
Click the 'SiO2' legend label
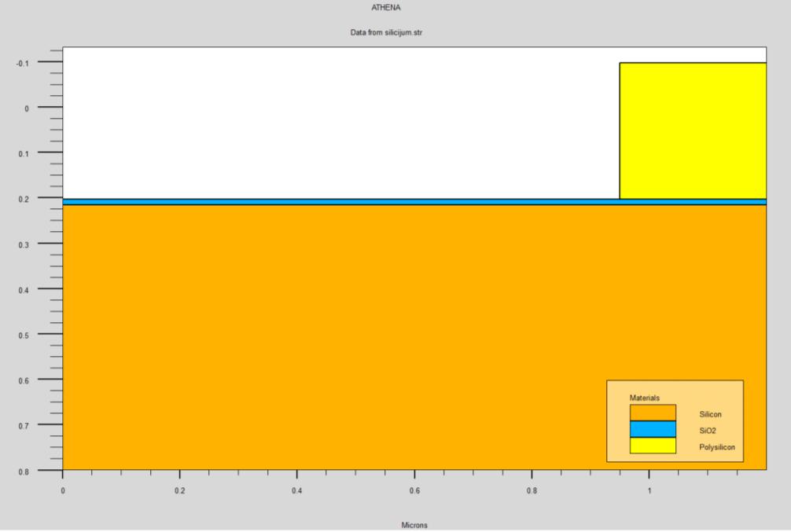tap(707, 431)
